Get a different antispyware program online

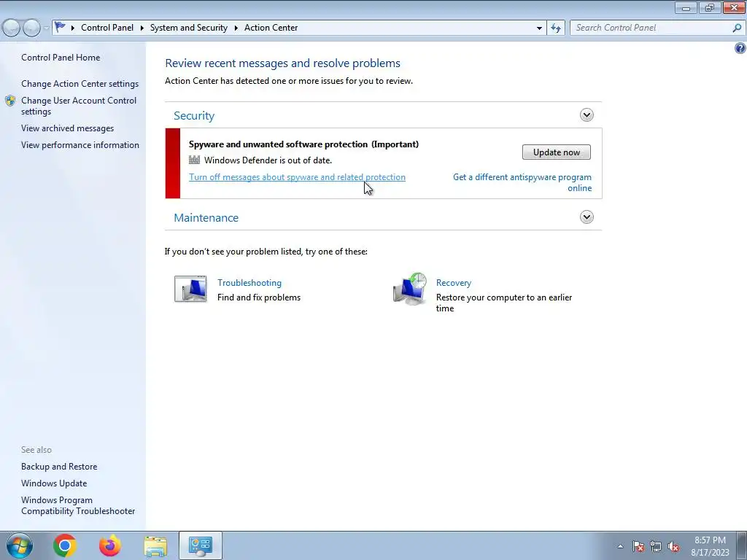pyautogui.click(x=522, y=182)
